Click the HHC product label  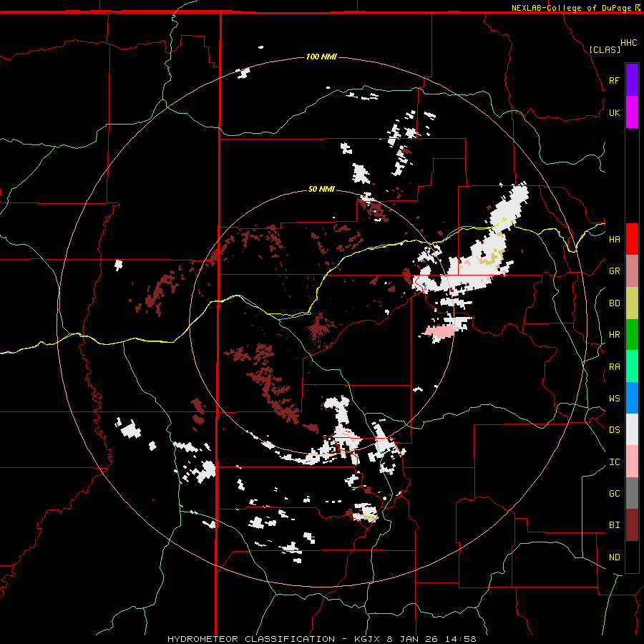tap(629, 43)
